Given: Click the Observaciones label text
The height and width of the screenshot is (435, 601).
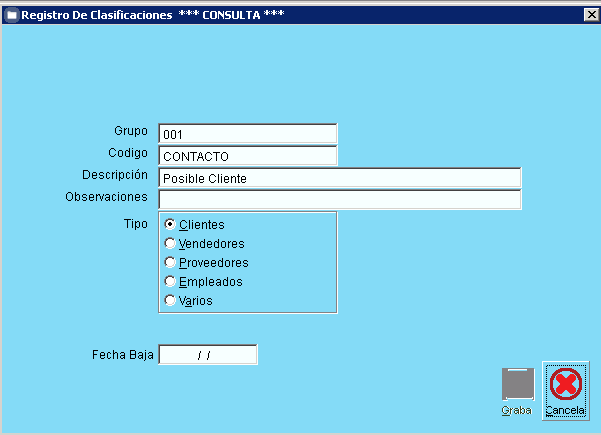Looking at the screenshot, I should pyautogui.click(x=106, y=197).
